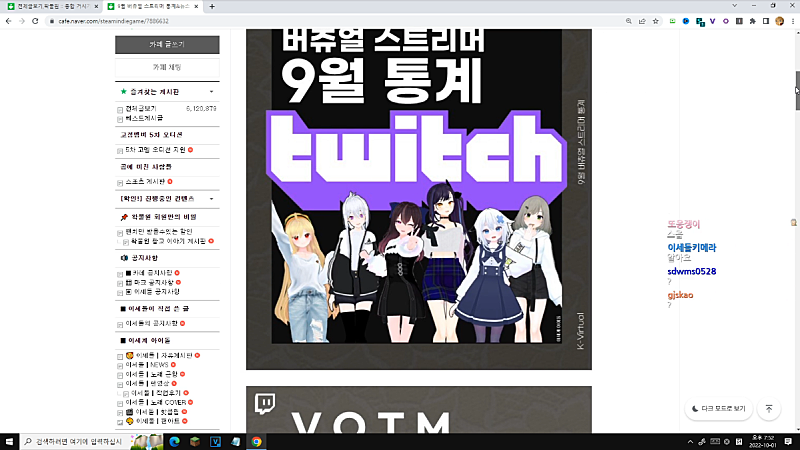Open the teal square extension icon
The image size is (800, 450).
click(x=699, y=21)
